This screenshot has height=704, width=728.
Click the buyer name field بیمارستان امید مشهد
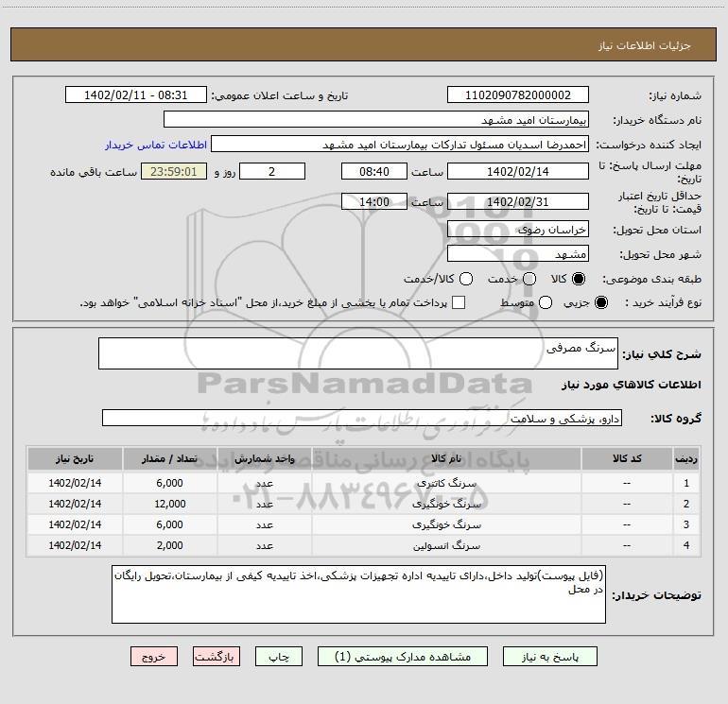[376, 120]
